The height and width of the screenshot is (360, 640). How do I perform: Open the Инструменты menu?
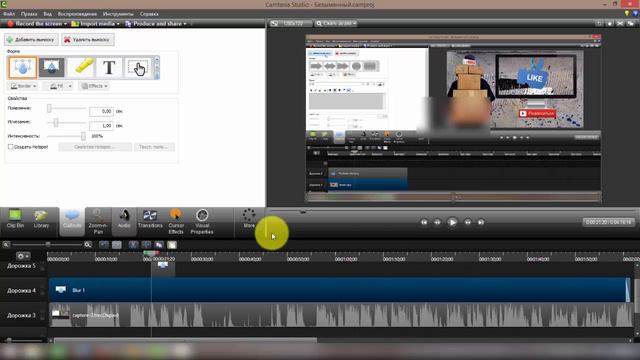coord(118,14)
